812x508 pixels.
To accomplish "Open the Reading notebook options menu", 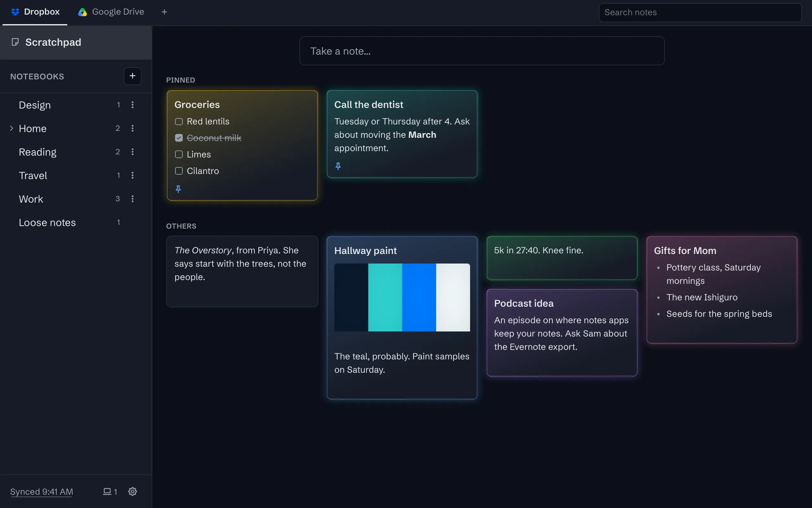I will [x=133, y=152].
